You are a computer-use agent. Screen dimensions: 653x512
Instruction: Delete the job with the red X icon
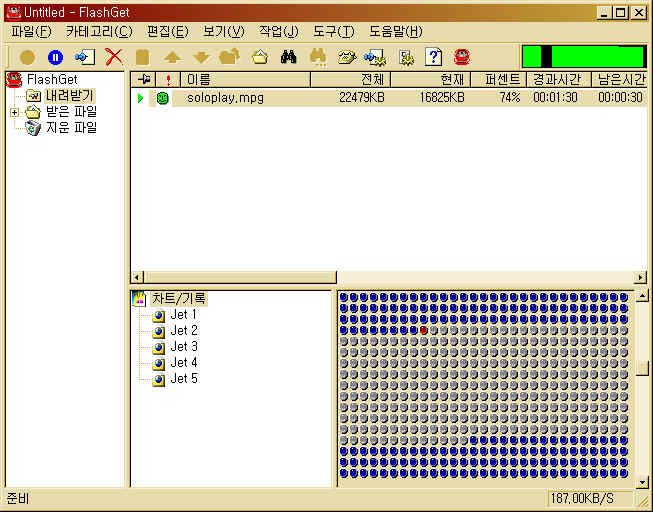pyautogui.click(x=113, y=57)
